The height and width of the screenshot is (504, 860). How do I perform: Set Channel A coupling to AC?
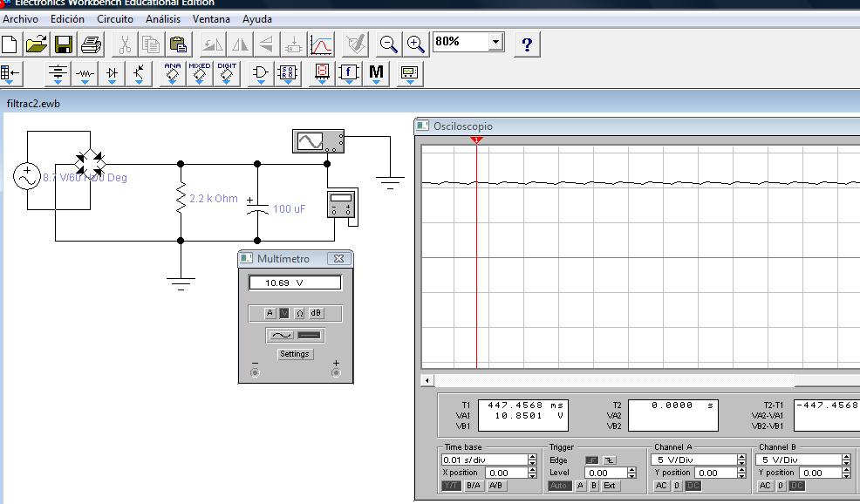point(661,486)
